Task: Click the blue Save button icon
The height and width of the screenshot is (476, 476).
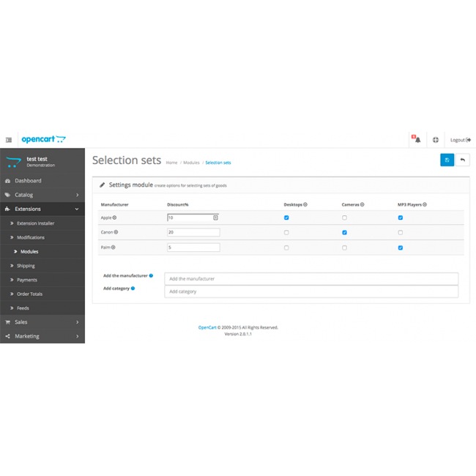Action: [x=447, y=160]
